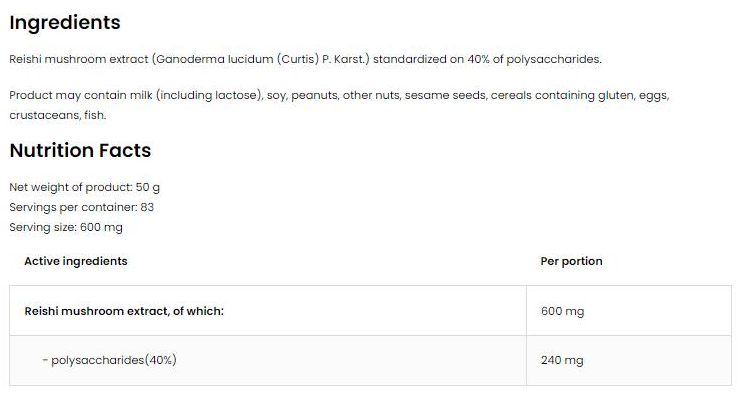This screenshot has height=393, width=741.
Task: Click the Net weight of product line
Action: (x=85, y=187)
